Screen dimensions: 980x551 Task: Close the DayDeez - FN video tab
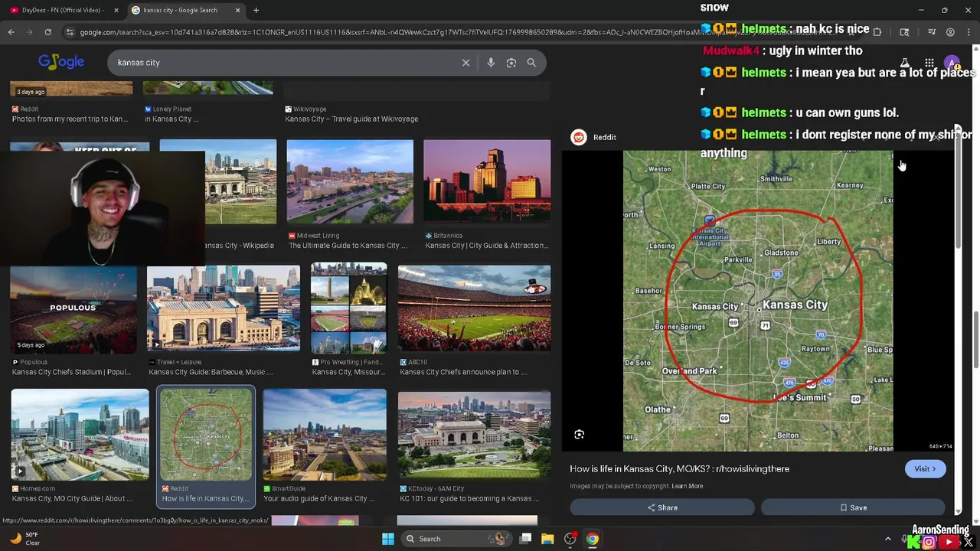point(116,10)
